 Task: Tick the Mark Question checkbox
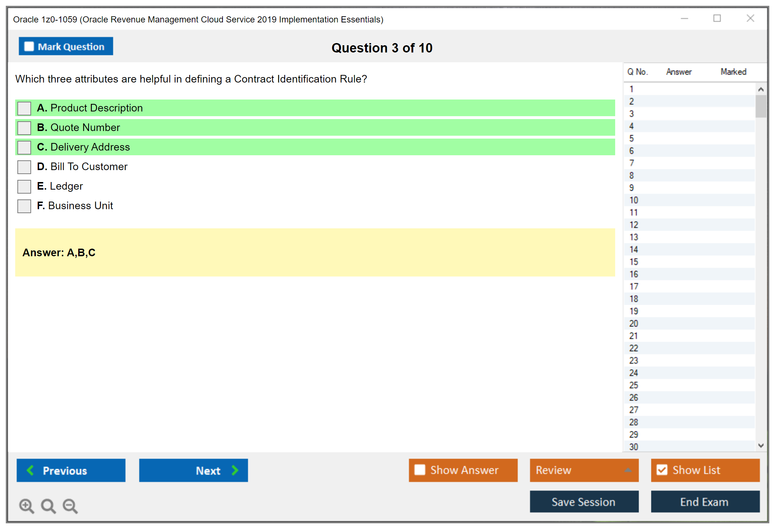[29, 47]
